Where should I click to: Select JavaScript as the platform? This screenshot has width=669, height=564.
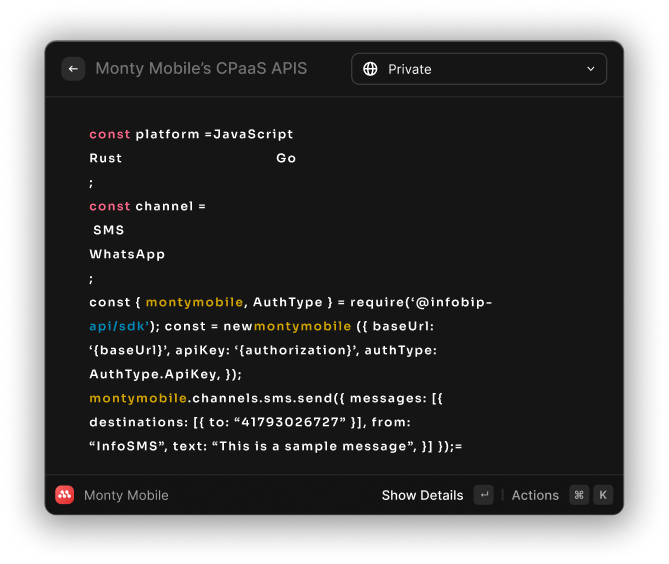(x=253, y=134)
